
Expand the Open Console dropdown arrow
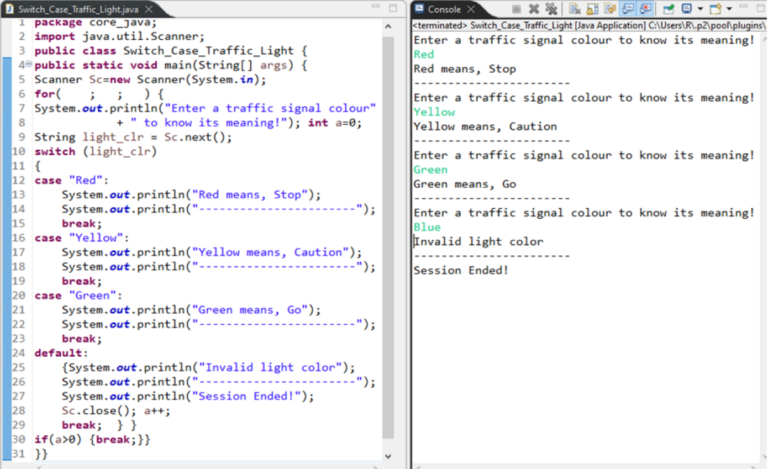(729, 9)
